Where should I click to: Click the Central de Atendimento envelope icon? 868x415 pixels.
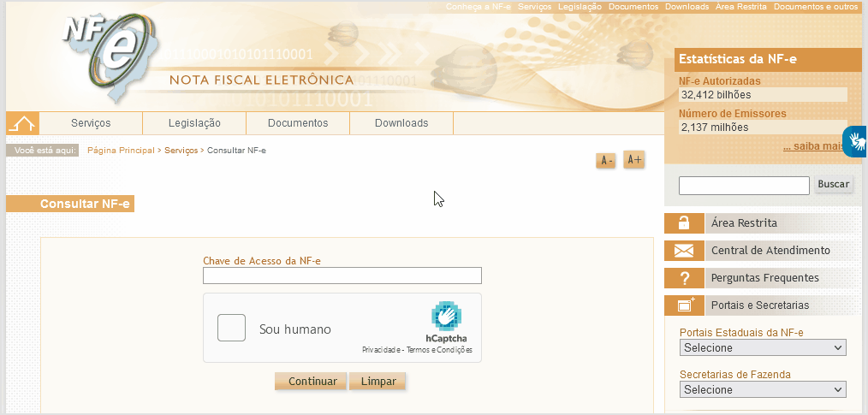pyautogui.click(x=684, y=251)
